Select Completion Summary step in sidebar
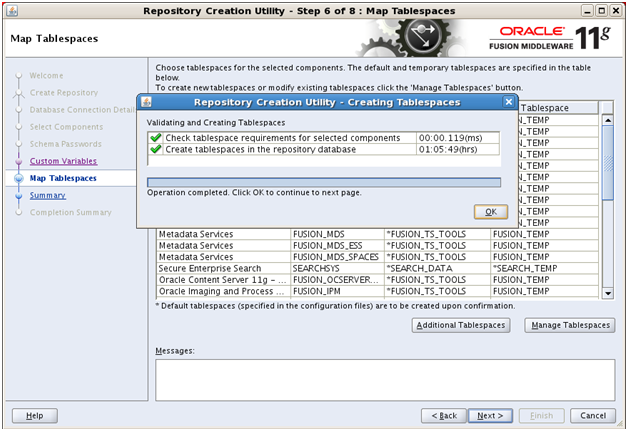Screen dimensions: 628x431 pyautogui.click(x=70, y=212)
